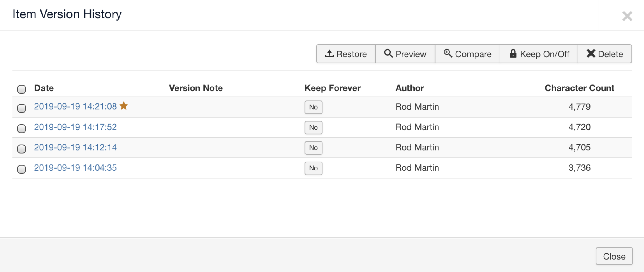Select the 14:04:35 version checkbox
Viewport: 644px width, 272px height.
[x=22, y=169]
